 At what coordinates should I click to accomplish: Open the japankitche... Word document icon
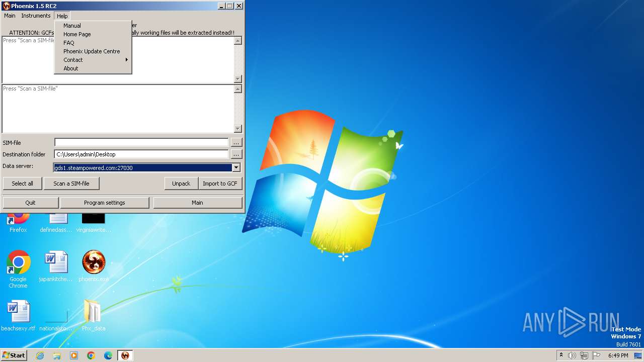(56, 266)
